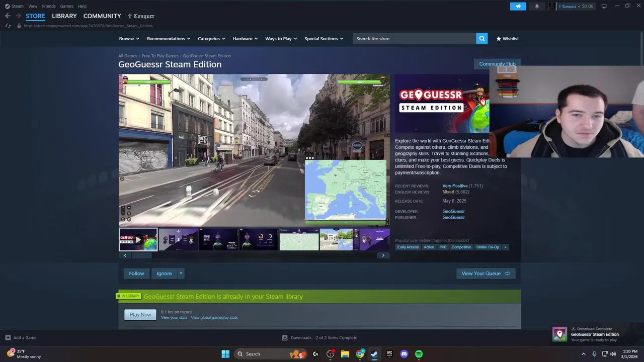The image size is (644, 362).
Task: Add another tag with the plus button
Action: point(505,247)
